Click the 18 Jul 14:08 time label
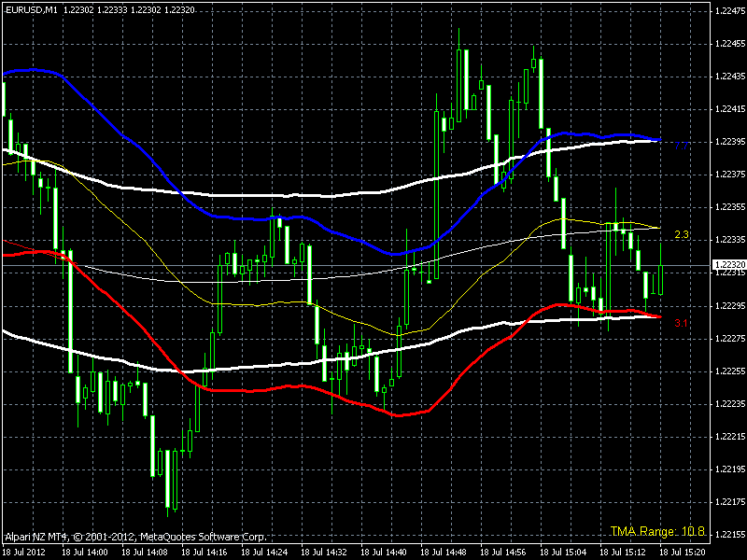747x560 pixels. click(145, 553)
